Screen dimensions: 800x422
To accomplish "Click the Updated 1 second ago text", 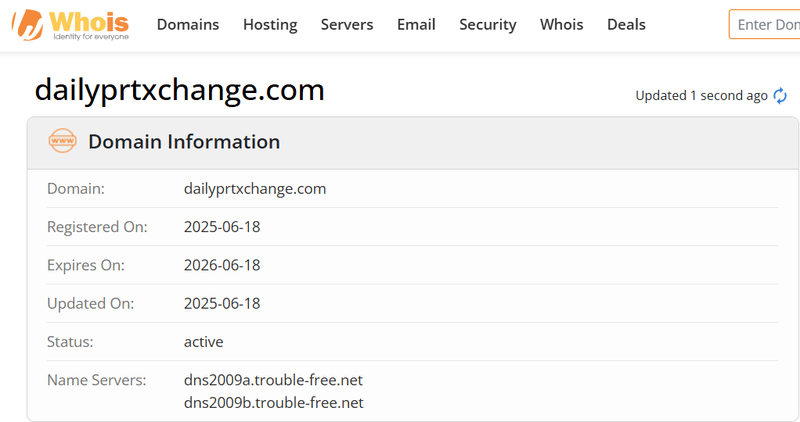I will tap(702, 95).
